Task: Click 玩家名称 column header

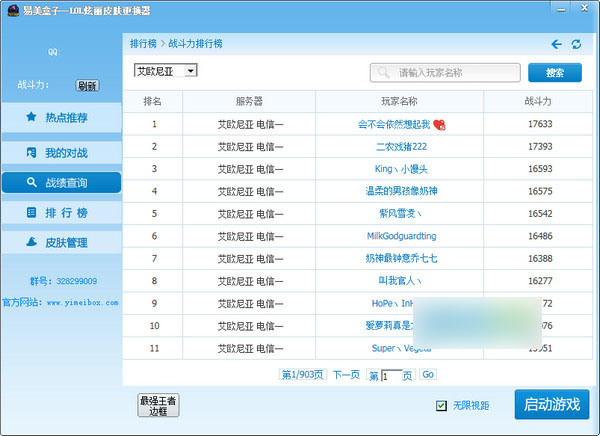Action: [399, 101]
